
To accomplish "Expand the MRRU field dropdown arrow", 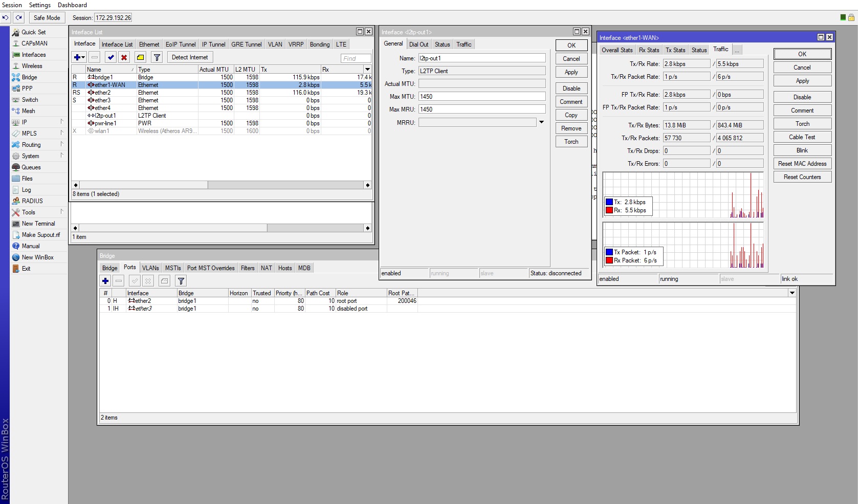I will click(541, 122).
